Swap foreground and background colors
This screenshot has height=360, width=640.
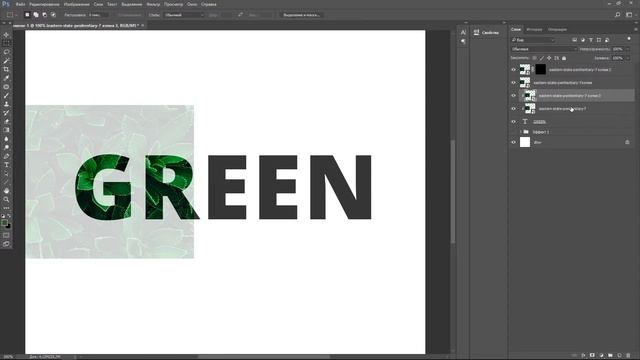[9, 216]
